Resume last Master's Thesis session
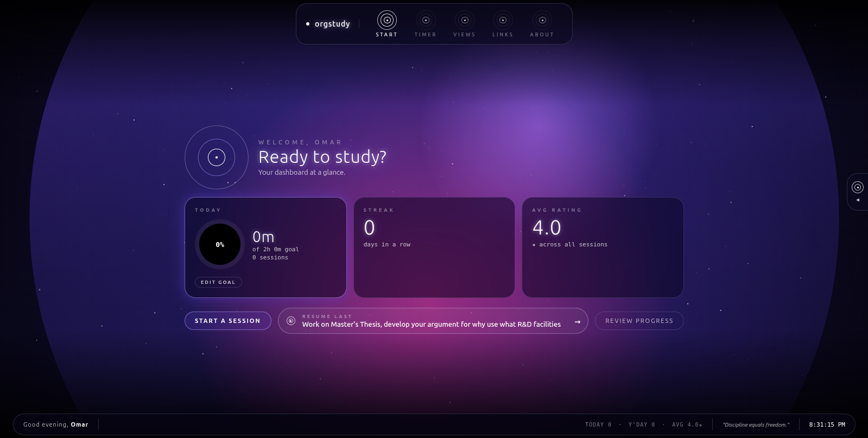Screen dimensions: 868x438 coord(433,321)
